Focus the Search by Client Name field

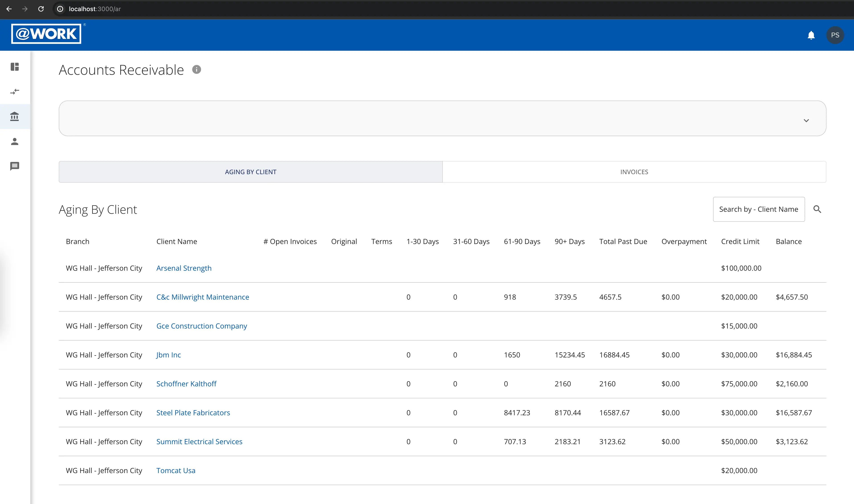click(758, 209)
